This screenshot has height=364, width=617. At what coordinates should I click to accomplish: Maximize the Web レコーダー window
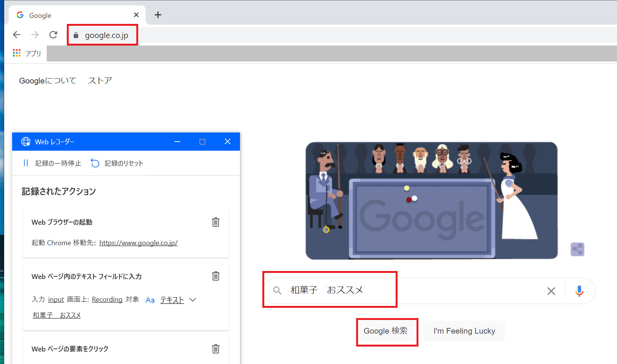(x=202, y=142)
